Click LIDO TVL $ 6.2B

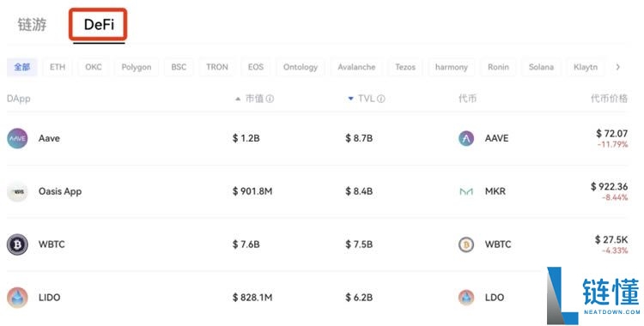[359, 297]
